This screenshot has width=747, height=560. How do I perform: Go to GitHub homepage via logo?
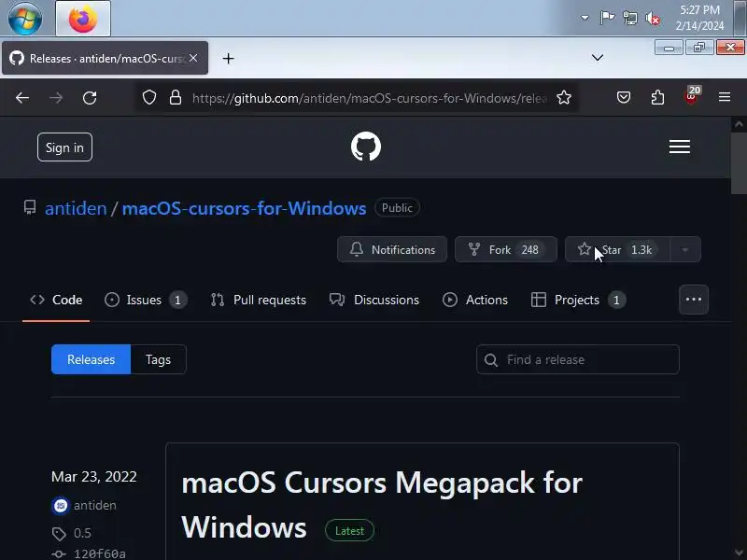(x=366, y=147)
